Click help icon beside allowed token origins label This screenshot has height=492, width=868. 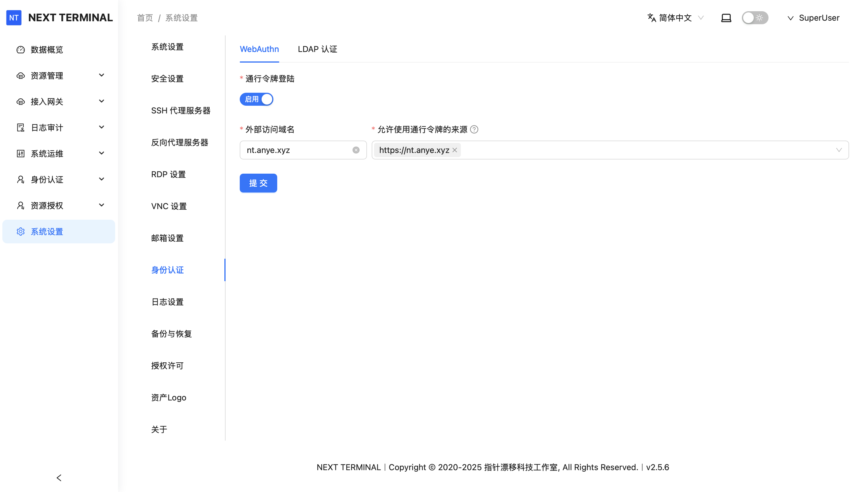pos(474,129)
